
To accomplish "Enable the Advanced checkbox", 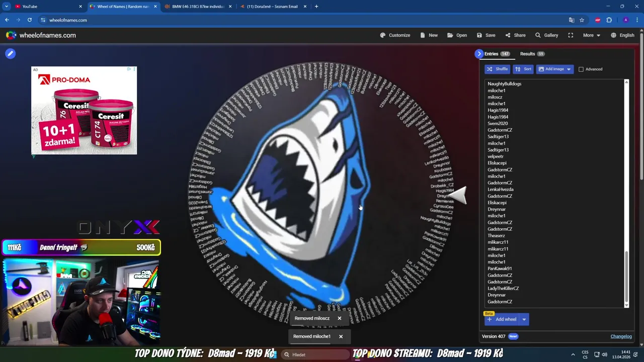I will click(x=581, y=69).
